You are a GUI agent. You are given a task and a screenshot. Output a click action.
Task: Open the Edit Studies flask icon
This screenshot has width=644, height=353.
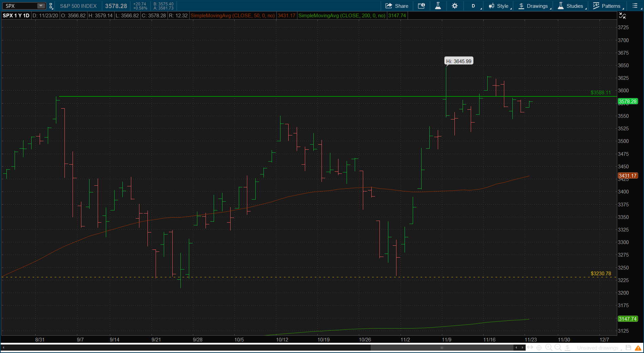coord(438,6)
